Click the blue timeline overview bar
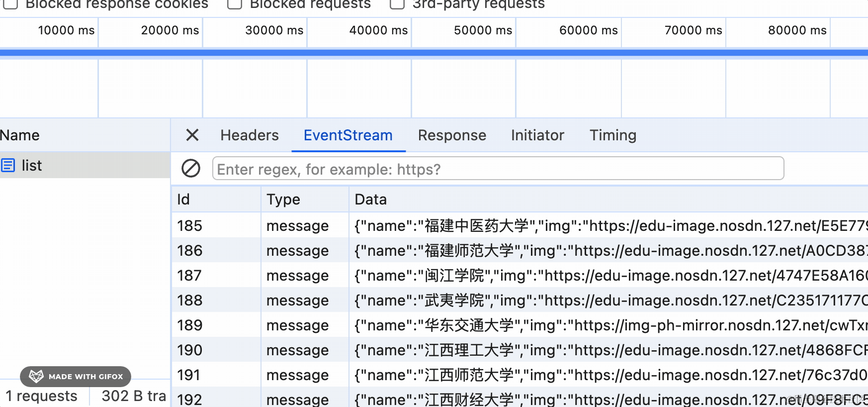 point(434,53)
